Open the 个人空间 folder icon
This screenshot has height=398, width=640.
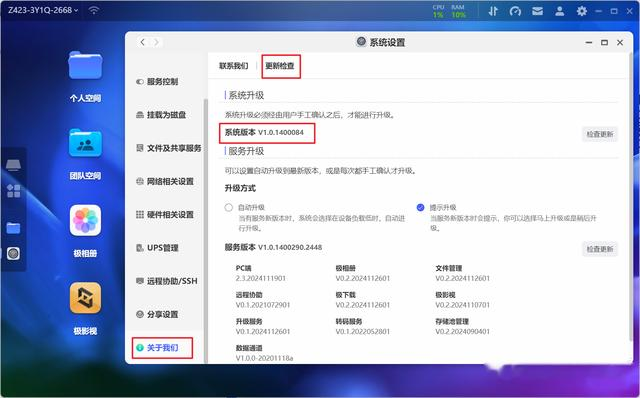85,65
